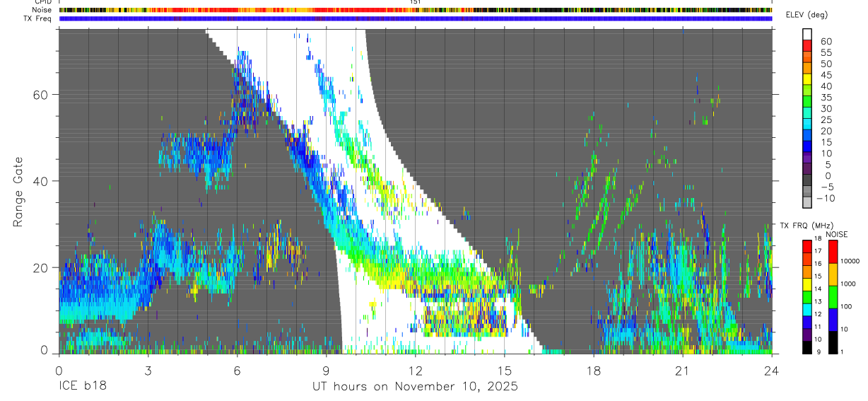Click the '1000' value on the NOISE scale
The width and height of the screenshot is (868, 401).
pos(848,284)
